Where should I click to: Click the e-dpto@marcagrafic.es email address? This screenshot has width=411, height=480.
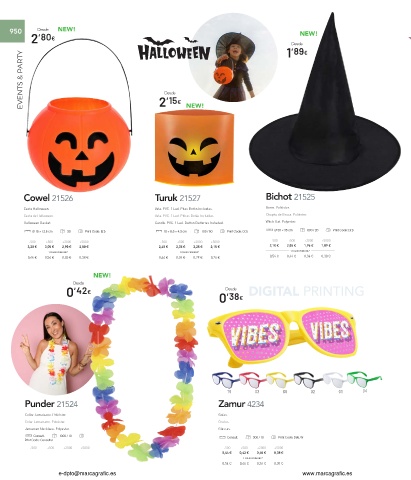coord(88,473)
